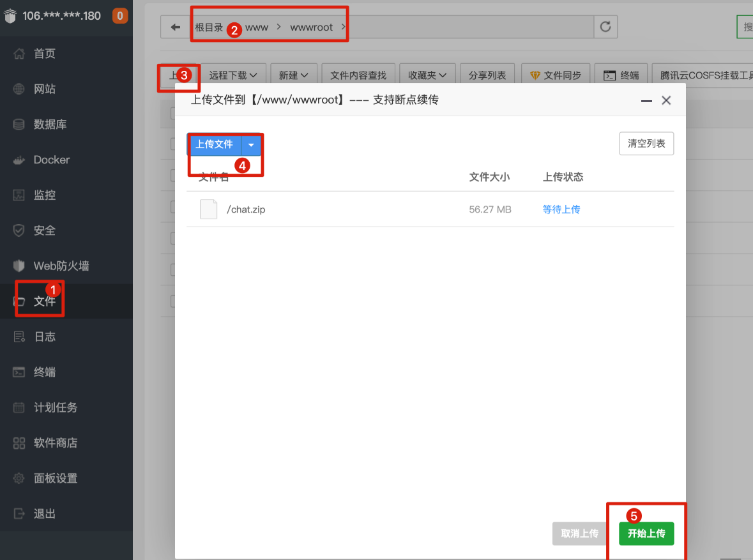Image resolution: width=753 pixels, height=560 pixels.
Task: Select 日志 from the sidebar menu
Action: tap(44, 337)
